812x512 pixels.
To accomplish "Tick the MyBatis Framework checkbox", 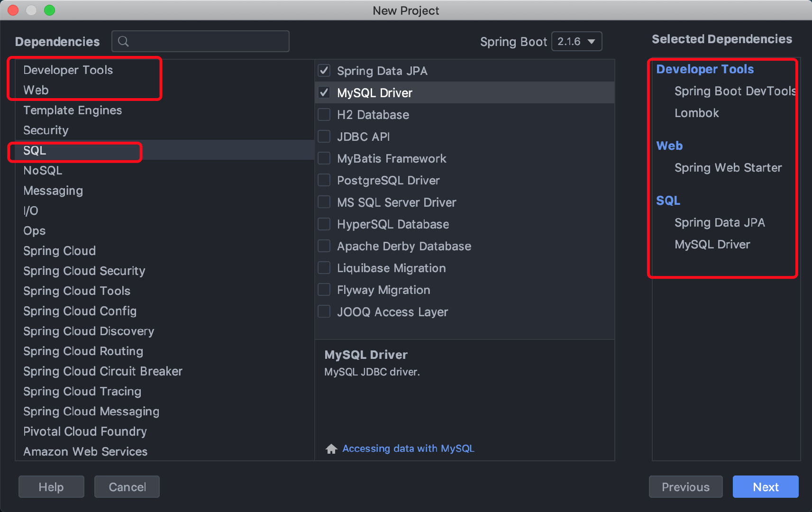I will coord(324,158).
